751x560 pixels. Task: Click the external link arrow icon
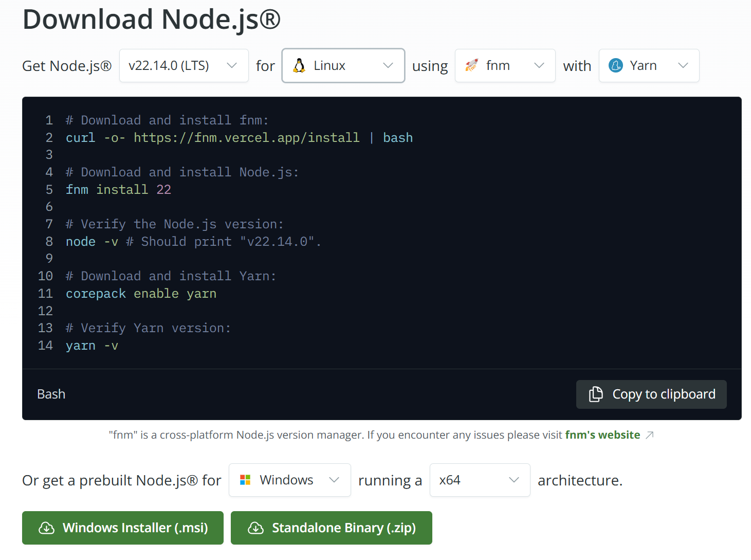[x=650, y=435]
